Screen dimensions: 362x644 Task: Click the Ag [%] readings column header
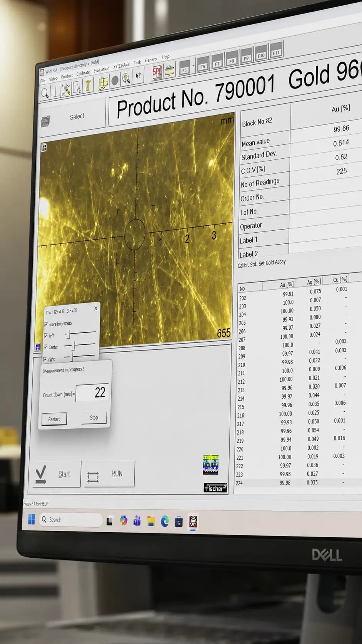pyautogui.click(x=314, y=282)
